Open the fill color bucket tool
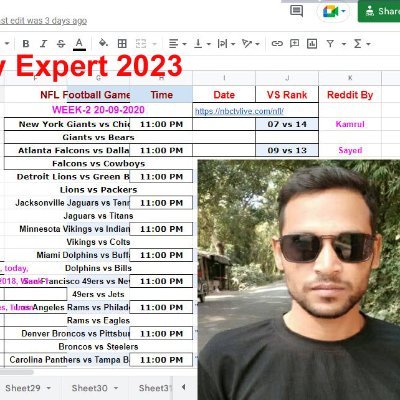Viewport: 400px width, 400px height. point(103,43)
